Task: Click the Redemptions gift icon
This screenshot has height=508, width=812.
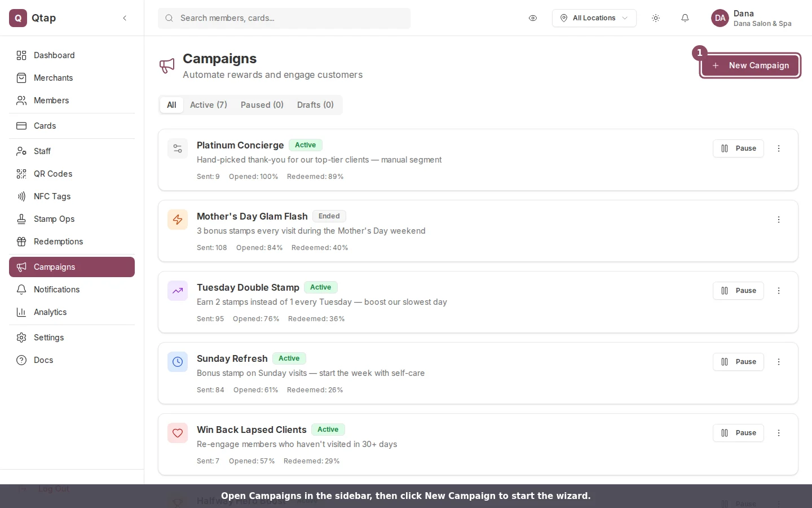Action: pos(21,242)
